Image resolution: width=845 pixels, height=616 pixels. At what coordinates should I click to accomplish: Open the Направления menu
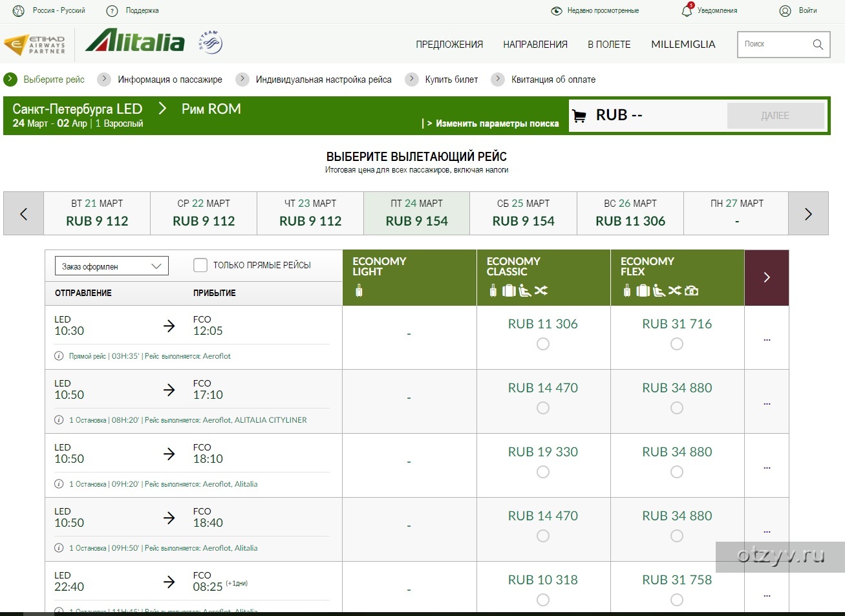(x=535, y=45)
